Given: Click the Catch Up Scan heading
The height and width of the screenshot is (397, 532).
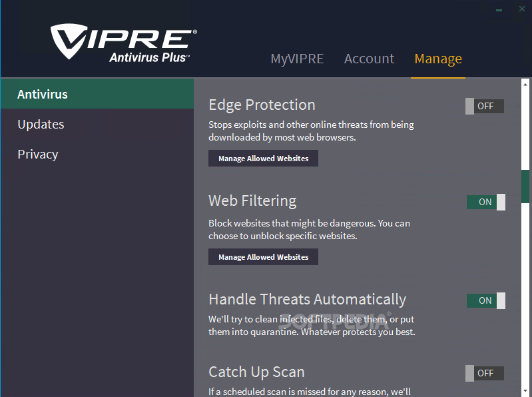Looking at the screenshot, I should pos(256,372).
